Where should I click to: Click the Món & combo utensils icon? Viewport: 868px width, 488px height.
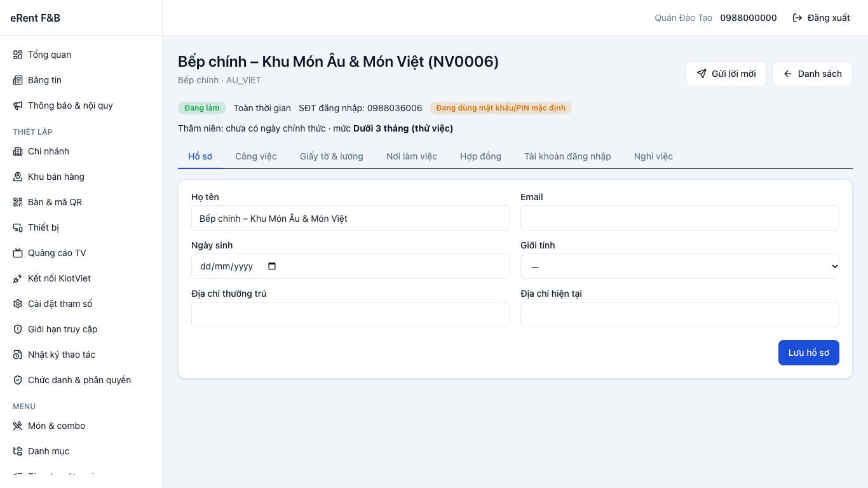[x=18, y=426]
